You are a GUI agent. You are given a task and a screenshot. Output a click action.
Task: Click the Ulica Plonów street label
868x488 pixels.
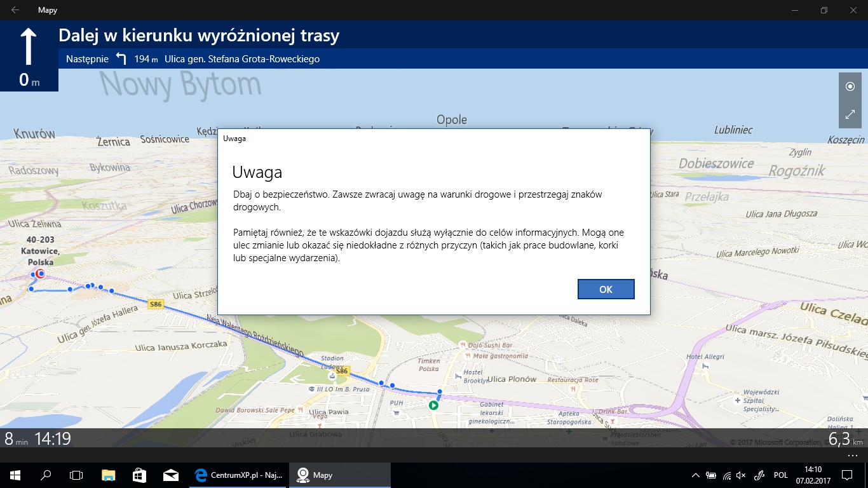[512, 379]
